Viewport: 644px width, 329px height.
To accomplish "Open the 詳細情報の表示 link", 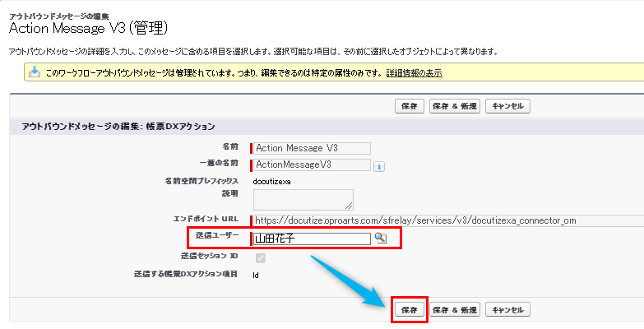I will (414, 72).
